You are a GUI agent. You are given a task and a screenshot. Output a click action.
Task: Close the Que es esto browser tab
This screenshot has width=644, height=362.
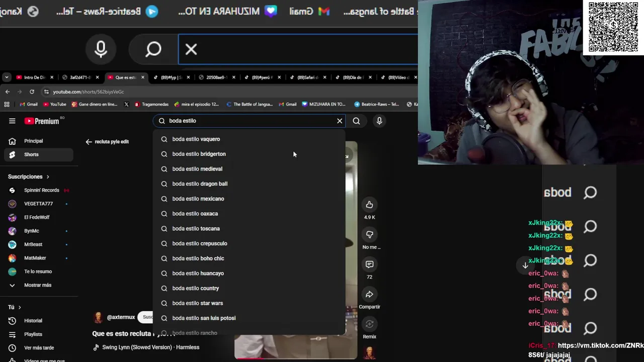[x=143, y=77]
